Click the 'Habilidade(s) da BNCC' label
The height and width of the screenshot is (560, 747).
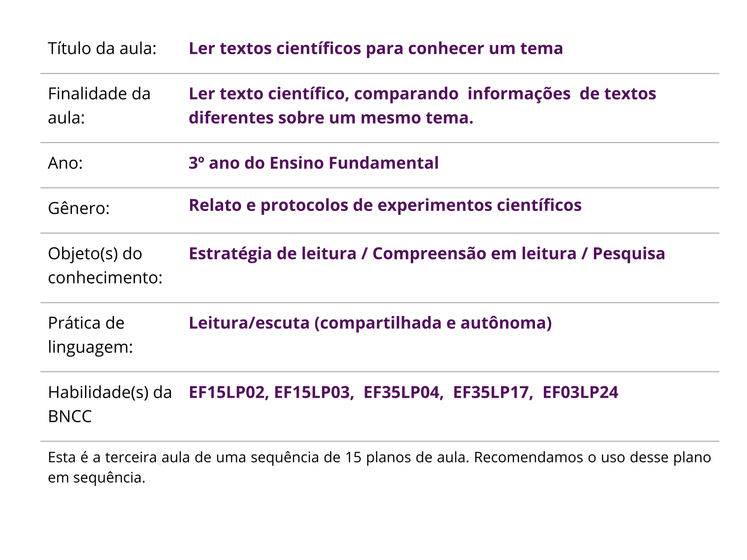tap(110, 404)
